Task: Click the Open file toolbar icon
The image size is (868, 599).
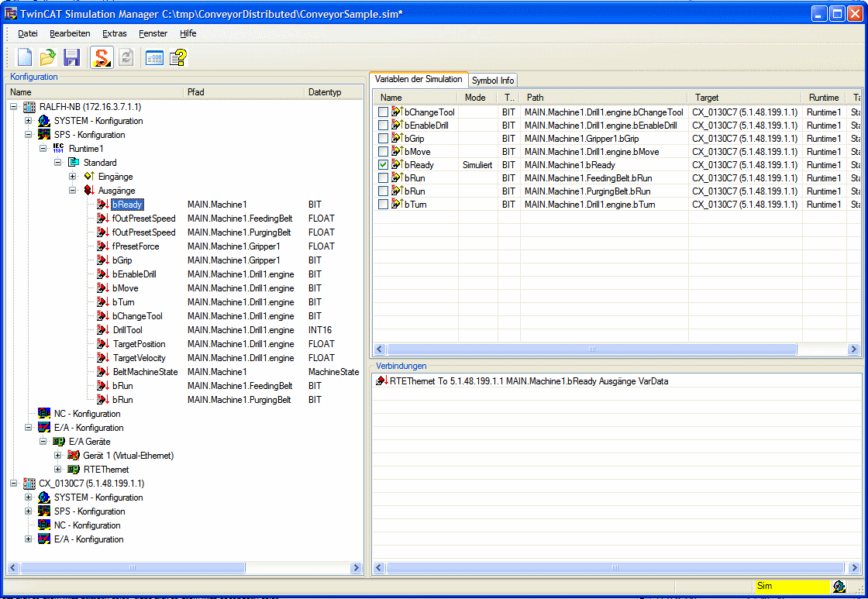Action: click(x=48, y=57)
